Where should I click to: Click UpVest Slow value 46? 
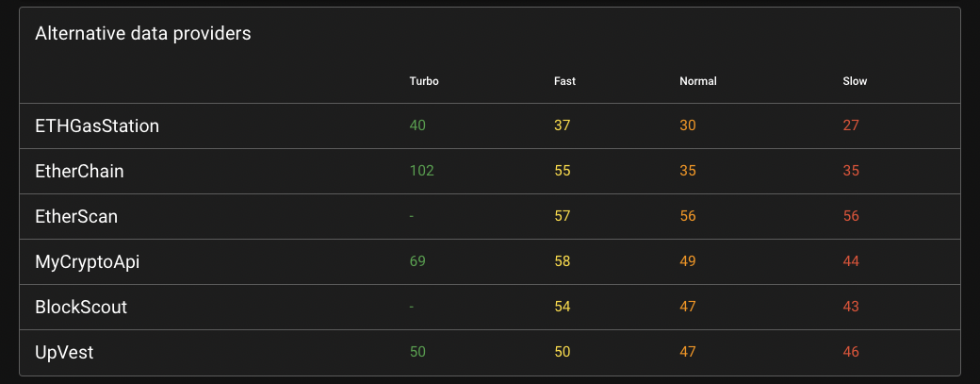coord(851,352)
